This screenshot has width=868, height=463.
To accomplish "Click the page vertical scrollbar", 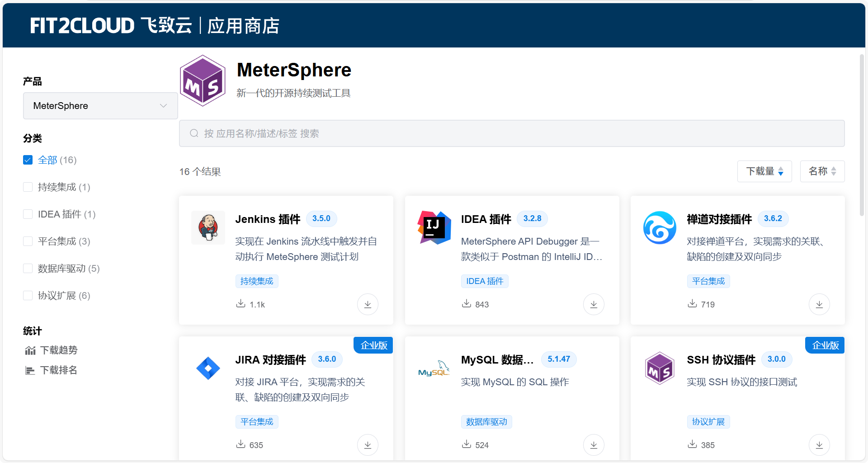I will point(862,136).
